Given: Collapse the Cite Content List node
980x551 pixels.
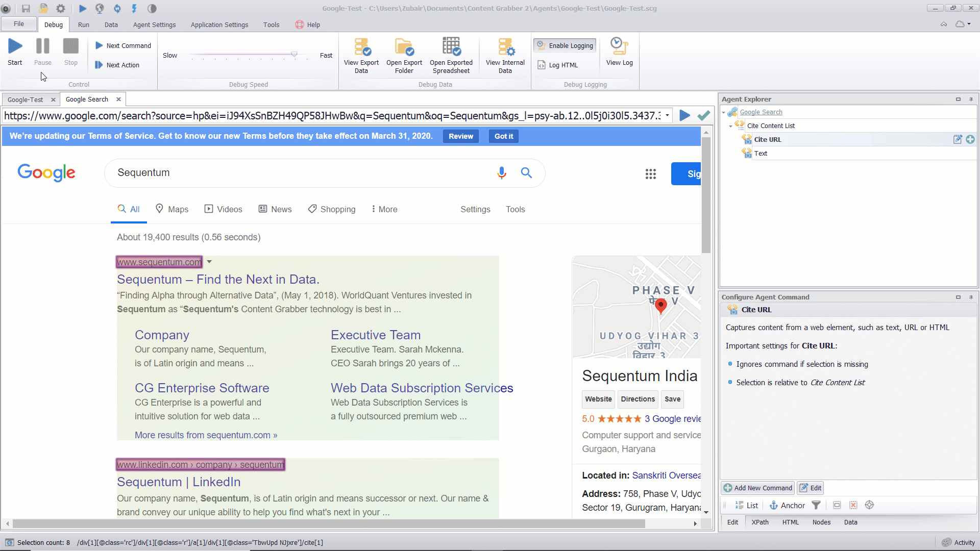Looking at the screenshot, I should tap(731, 126).
